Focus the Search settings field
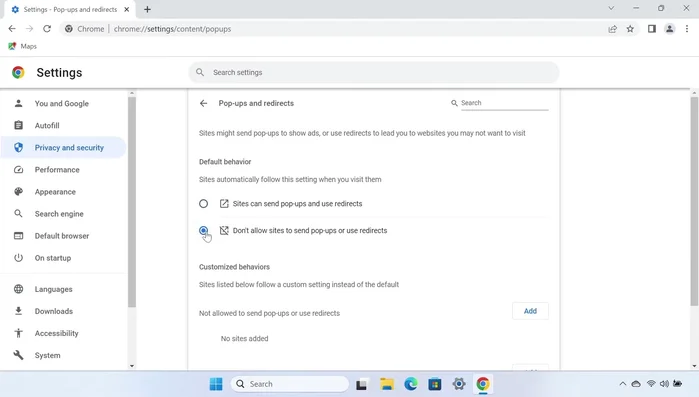 [x=374, y=72]
